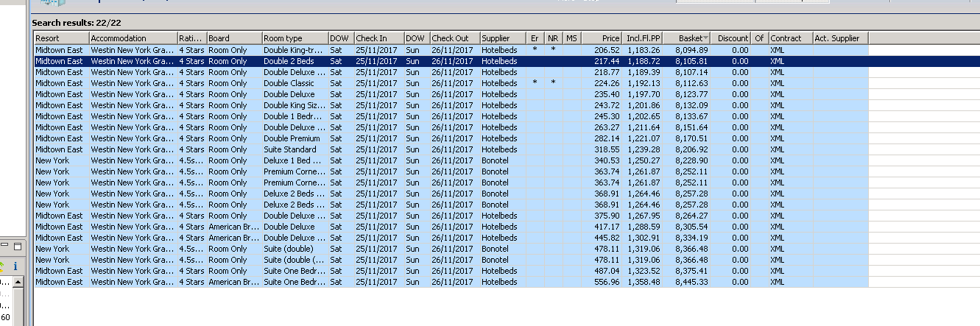This screenshot has height=326, width=980.
Task: Click the Er asterisk in the 206.52 row
Action: point(535,49)
